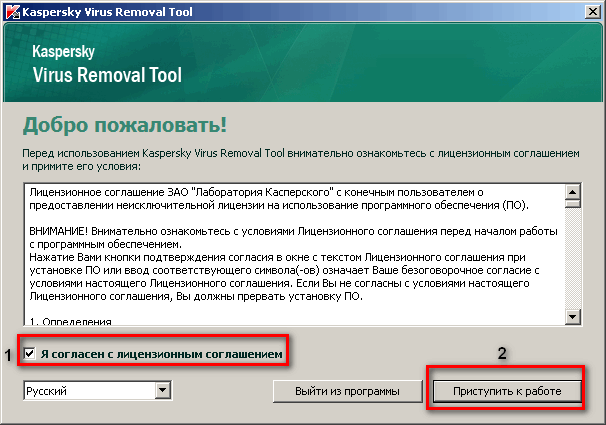The image size is (606, 425).
Task: Click the license text scroll down arrow
Action: point(572,317)
